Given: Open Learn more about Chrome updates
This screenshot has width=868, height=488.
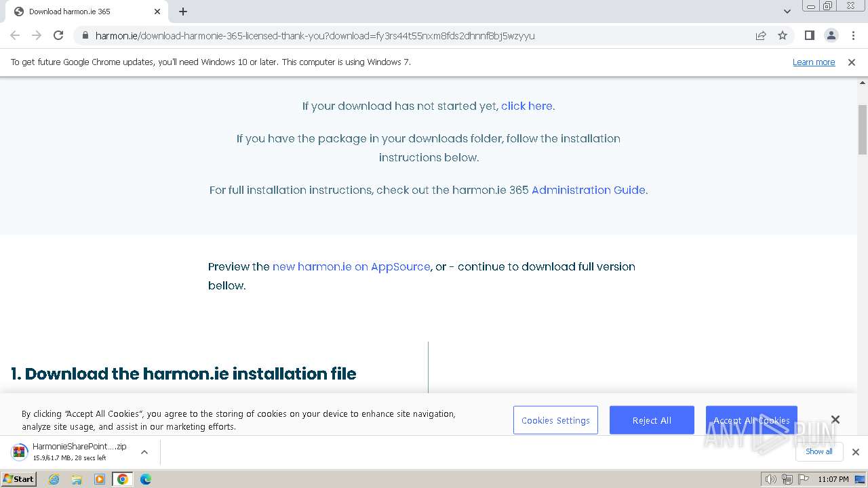Looking at the screenshot, I should (814, 62).
